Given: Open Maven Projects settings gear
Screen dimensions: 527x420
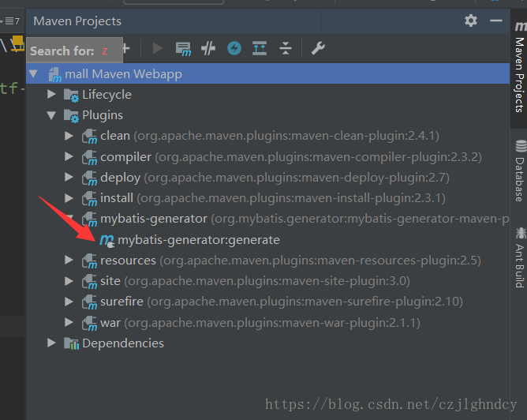Looking at the screenshot, I should [x=471, y=21].
